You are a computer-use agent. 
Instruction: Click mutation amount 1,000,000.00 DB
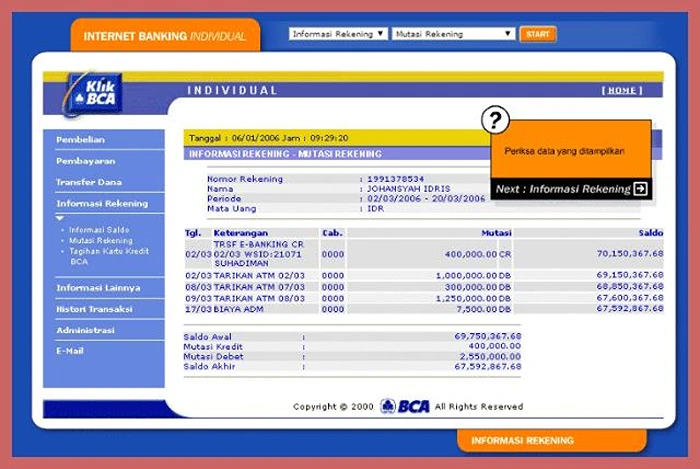click(x=473, y=276)
